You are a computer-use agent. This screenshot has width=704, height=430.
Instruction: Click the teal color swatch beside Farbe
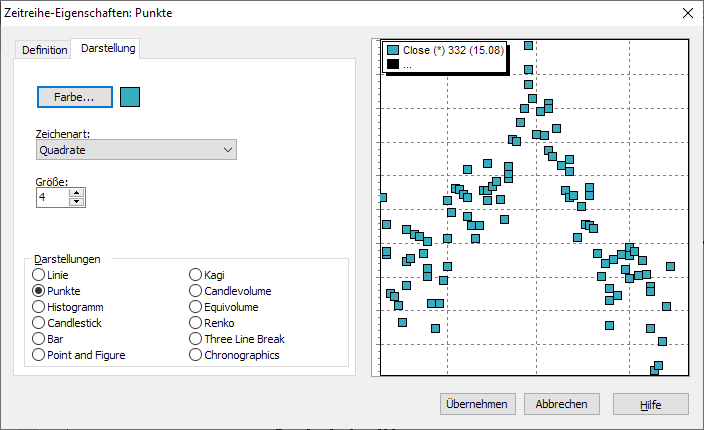point(130,97)
